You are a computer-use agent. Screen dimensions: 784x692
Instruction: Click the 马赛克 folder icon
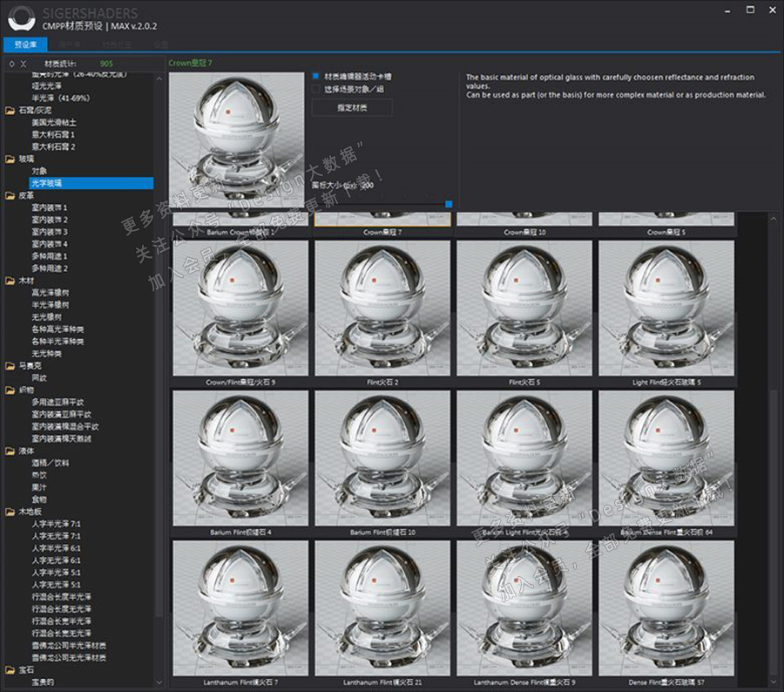[10, 366]
